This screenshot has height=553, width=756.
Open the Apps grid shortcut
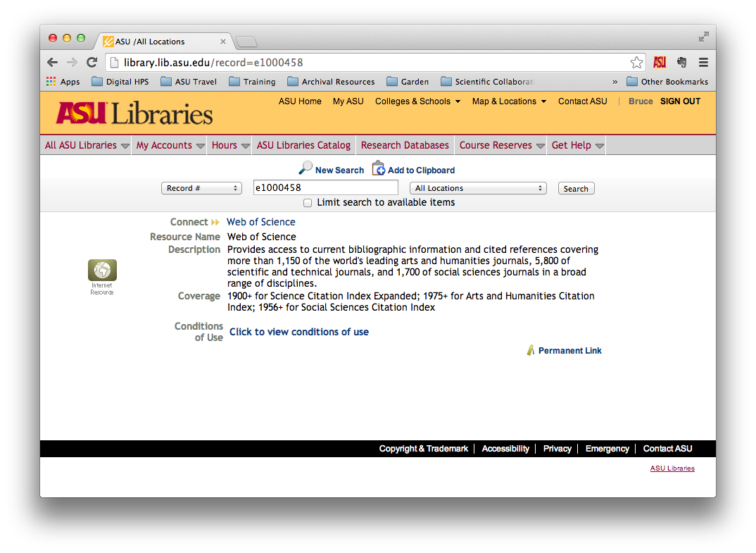click(x=63, y=82)
